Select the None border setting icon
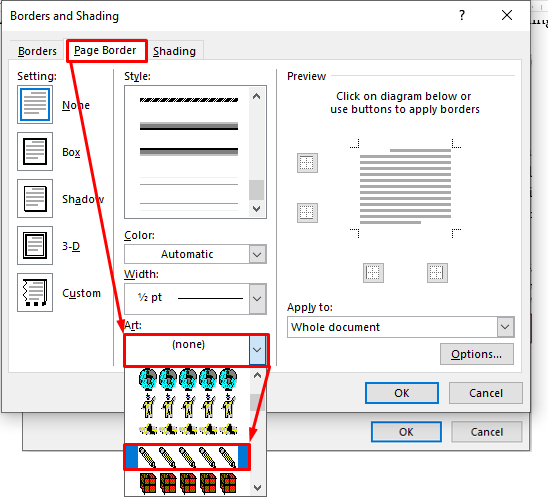 tap(35, 104)
